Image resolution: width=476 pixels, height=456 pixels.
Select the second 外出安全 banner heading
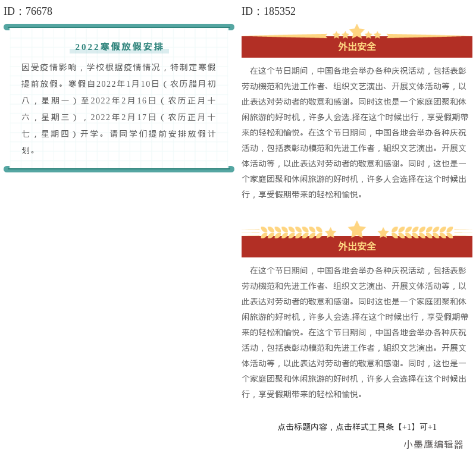click(356, 246)
